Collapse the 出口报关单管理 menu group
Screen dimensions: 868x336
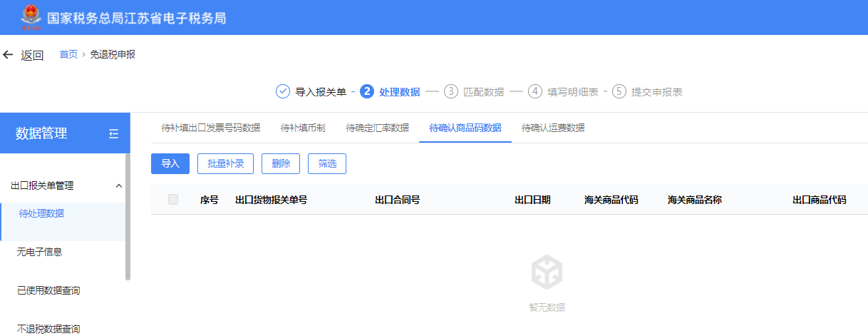[118, 185]
